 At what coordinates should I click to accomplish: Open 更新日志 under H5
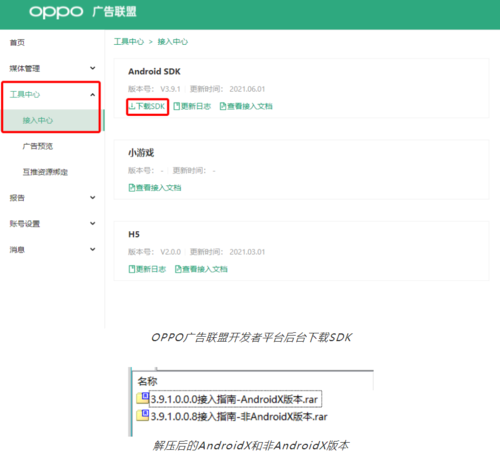147,269
